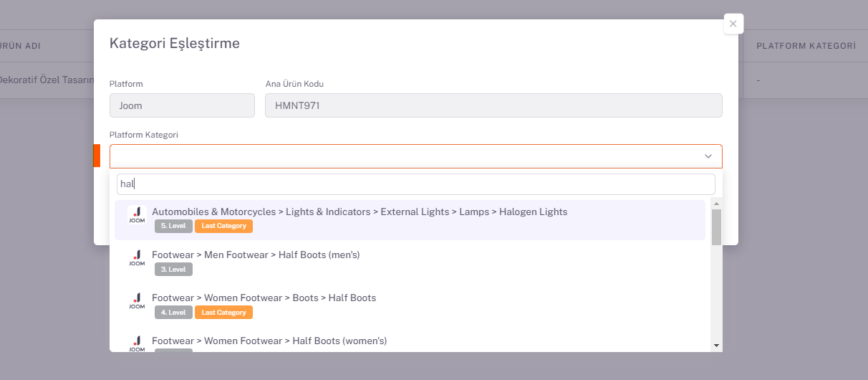
Task: Collapse the Platform Kategori dropdown chevron
Action: click(x=708, y=156)
